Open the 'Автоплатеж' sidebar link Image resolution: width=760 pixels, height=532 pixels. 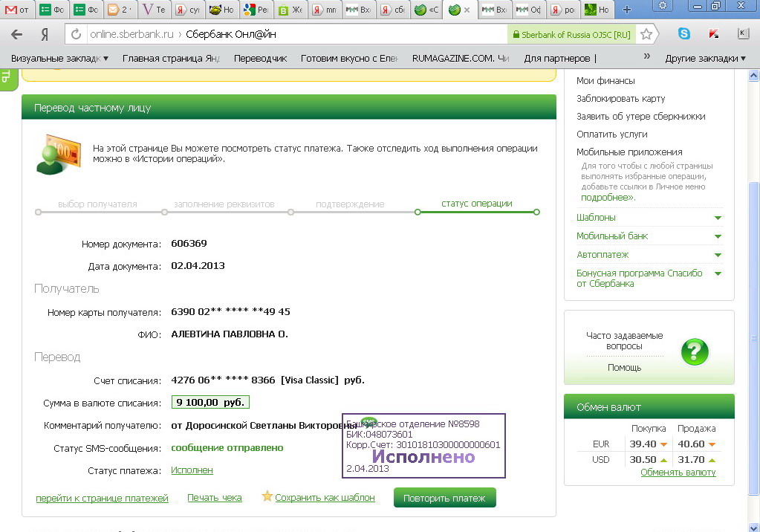pos(602,255)
